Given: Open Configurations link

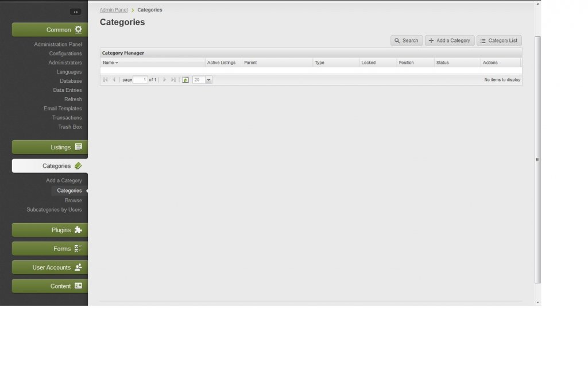Looking at the screenshot, I should point(65,53).
